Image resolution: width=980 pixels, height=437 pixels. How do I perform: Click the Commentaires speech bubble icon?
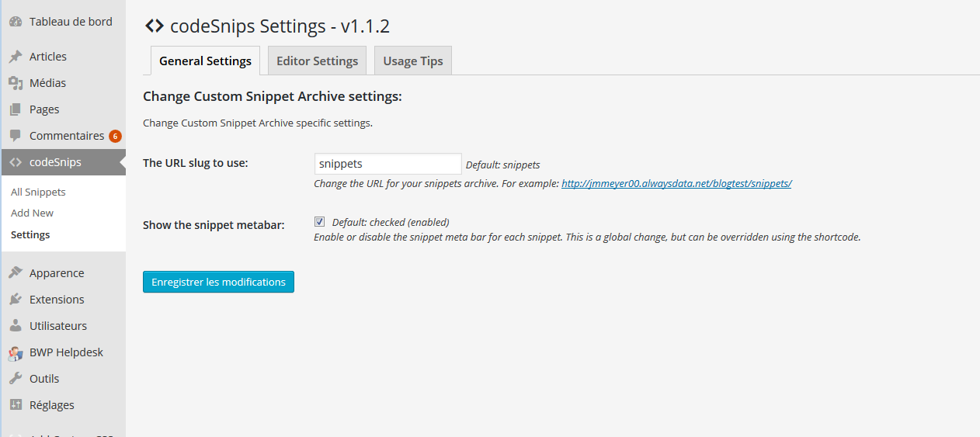[16, 136]
